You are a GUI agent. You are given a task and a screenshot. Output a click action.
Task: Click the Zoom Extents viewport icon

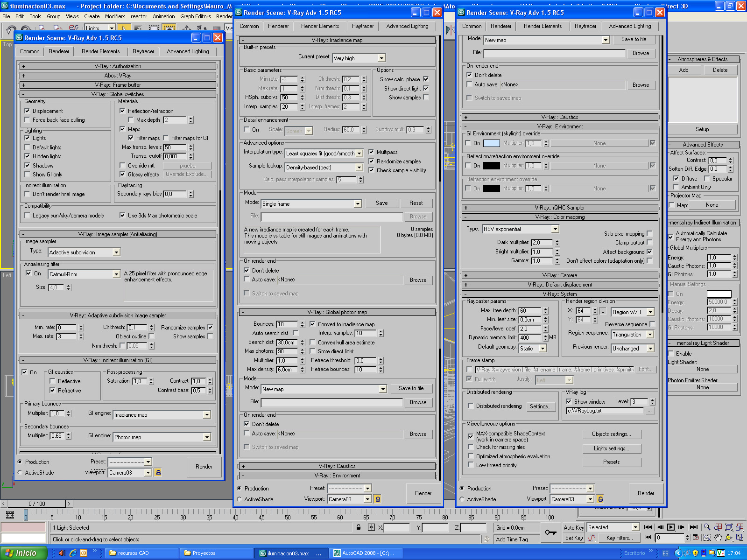(729, 527)
